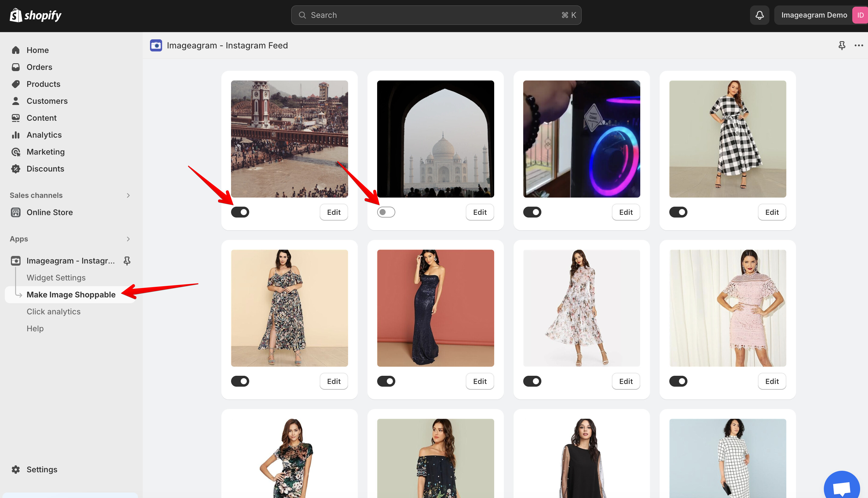Click the Settings gear icon
The width and height of the screenshot is (868, 498).
(x=16, y=469)
